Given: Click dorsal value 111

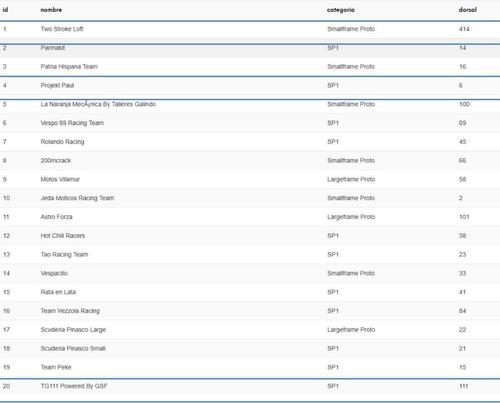Looking at the screenshot, I should (x=464, y=386).
